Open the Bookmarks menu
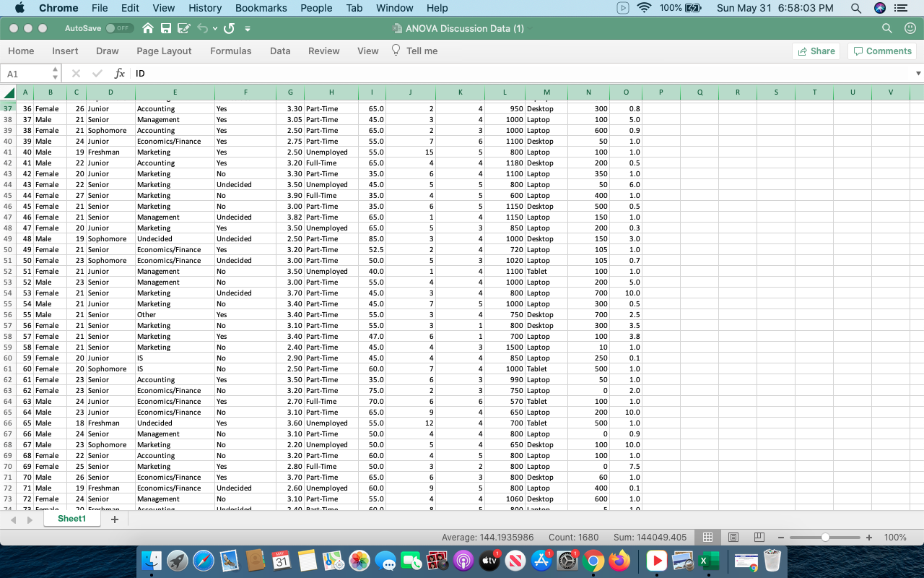Screen dimensions: 924x578 pos(261,8)
